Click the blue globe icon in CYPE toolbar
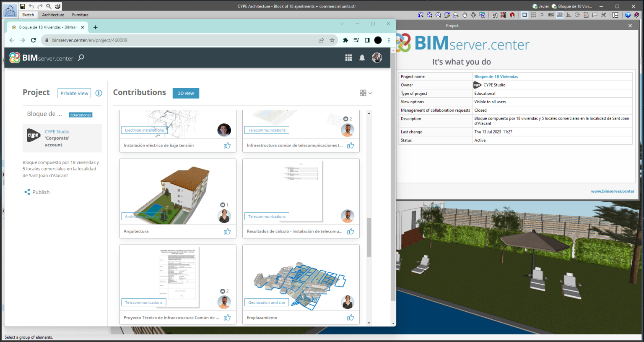The height and width of the screenshot is (342, 644). [x=628, y=15]
